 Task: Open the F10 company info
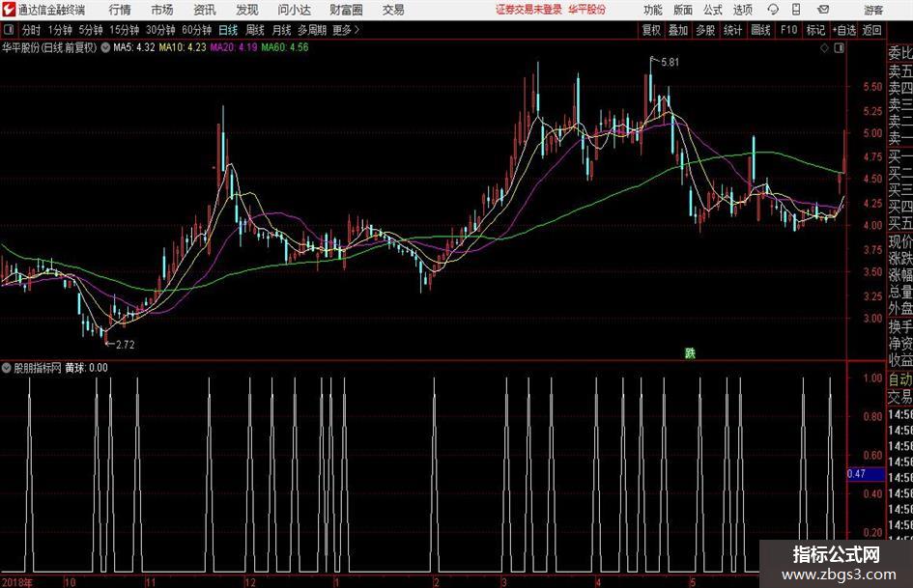(x=789, y=30)
